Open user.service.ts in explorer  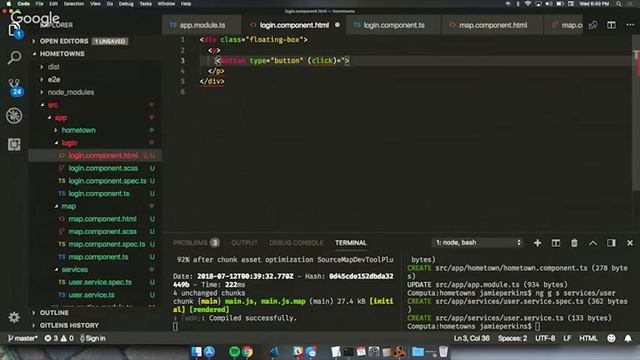[91, 295]
